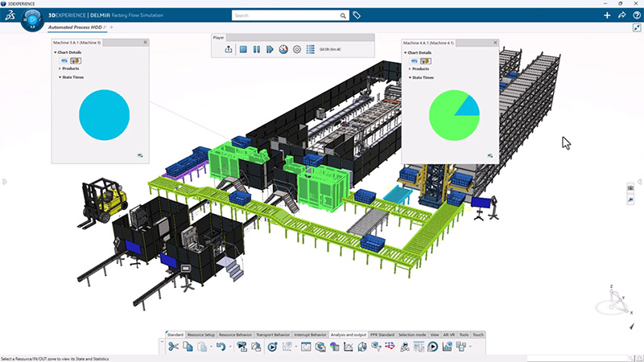The image size is (644, 362).
Task: Click the Undo arrow icon
Action: click(x=220, y=347)
